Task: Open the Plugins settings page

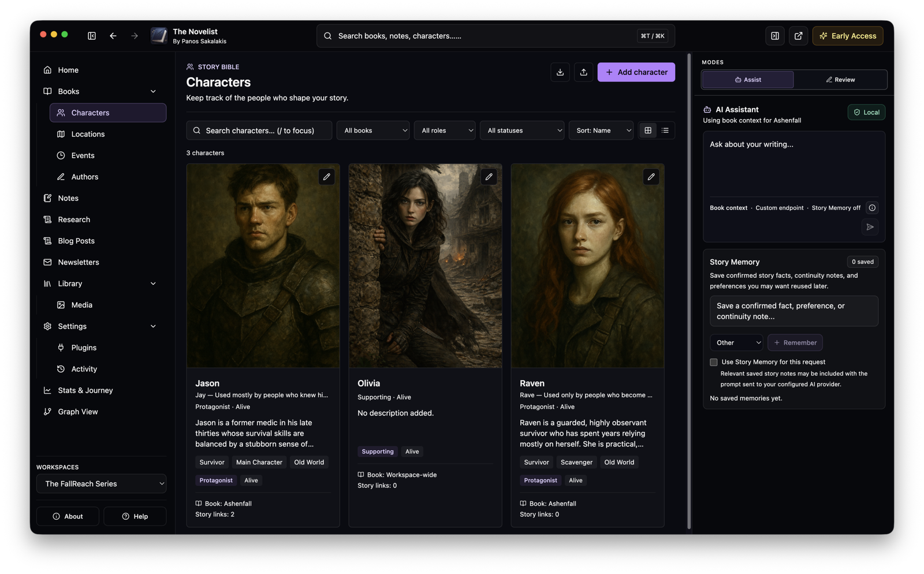Action: point(108,348)
